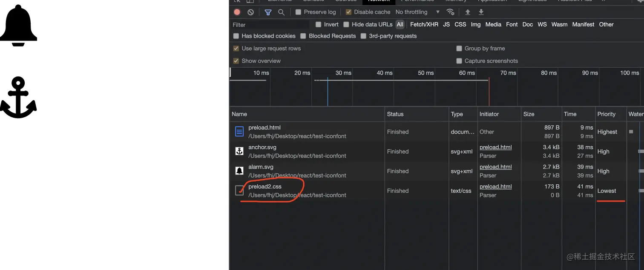Filter by Fetch/XHR requests

point(424,24)
